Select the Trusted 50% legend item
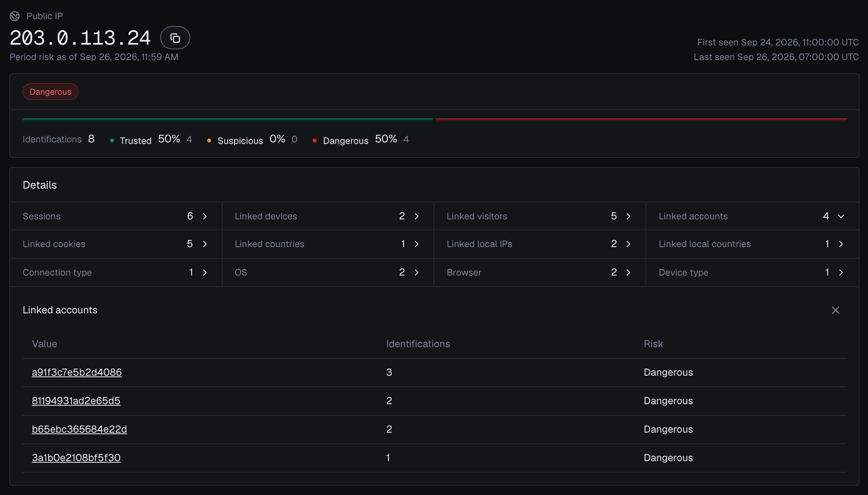Screen dimensions: 868x495 tap(151, 140)
